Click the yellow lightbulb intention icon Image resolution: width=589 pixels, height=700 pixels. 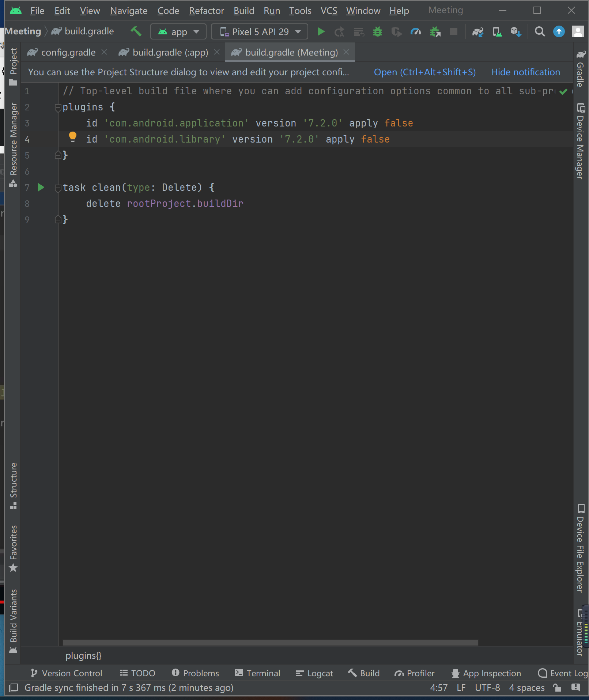tap(73, 137)
